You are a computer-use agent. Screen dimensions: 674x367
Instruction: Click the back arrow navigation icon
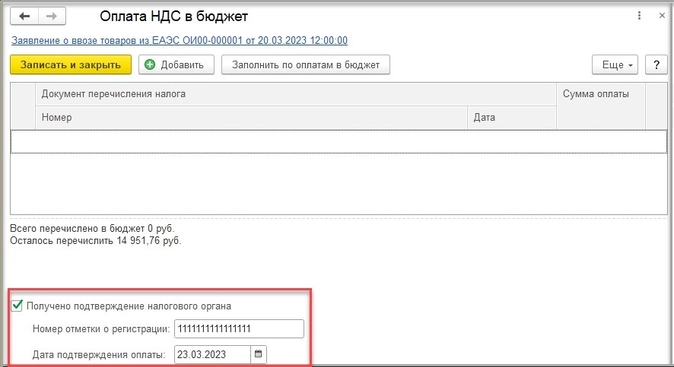25,16
